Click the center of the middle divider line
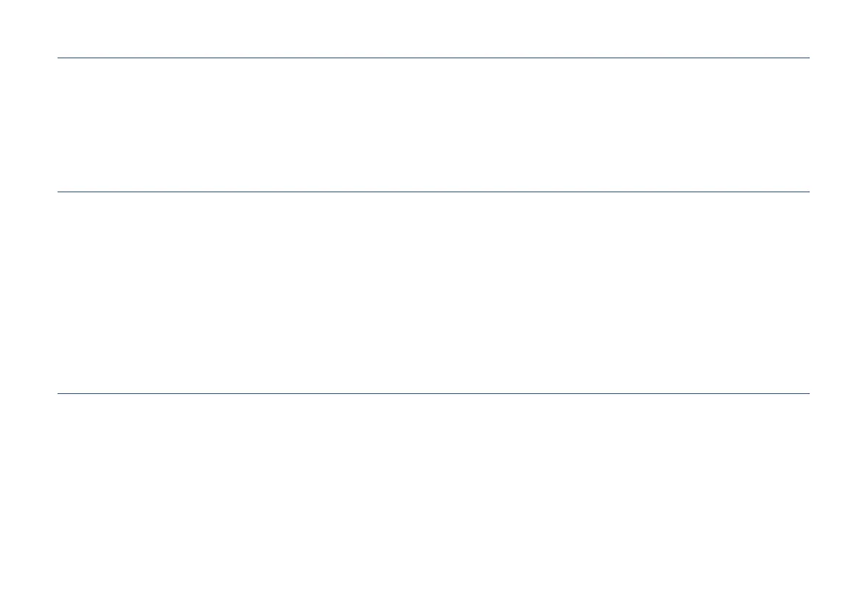 (434, 192)
